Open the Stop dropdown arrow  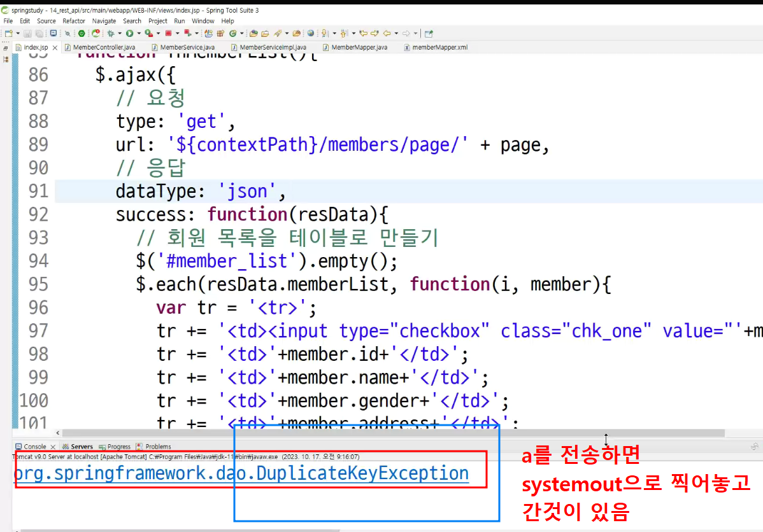tap(177, 34)
